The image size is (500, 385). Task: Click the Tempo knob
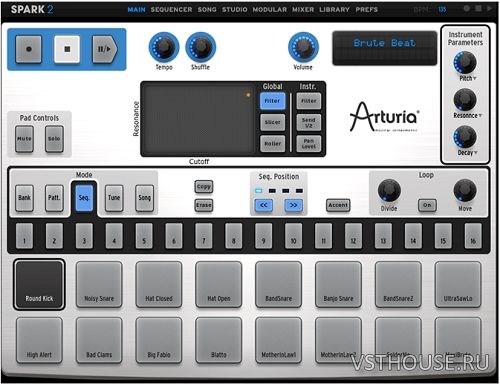pos(164,47)
